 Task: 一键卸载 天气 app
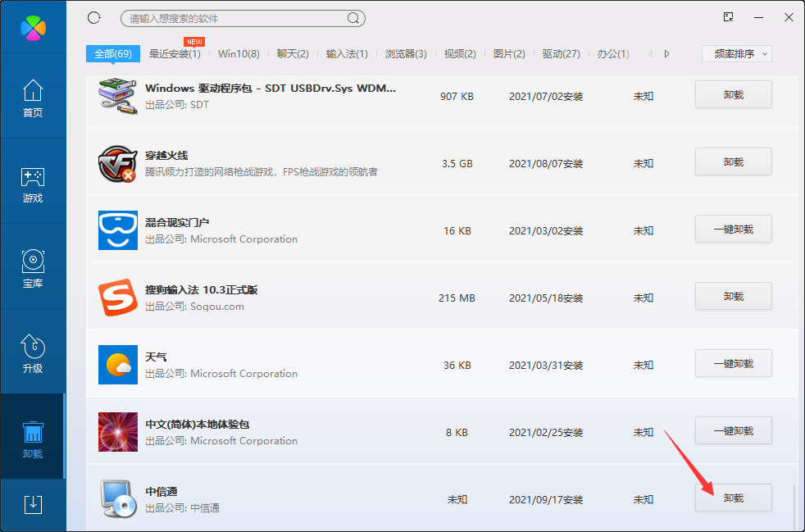[734, 364]
